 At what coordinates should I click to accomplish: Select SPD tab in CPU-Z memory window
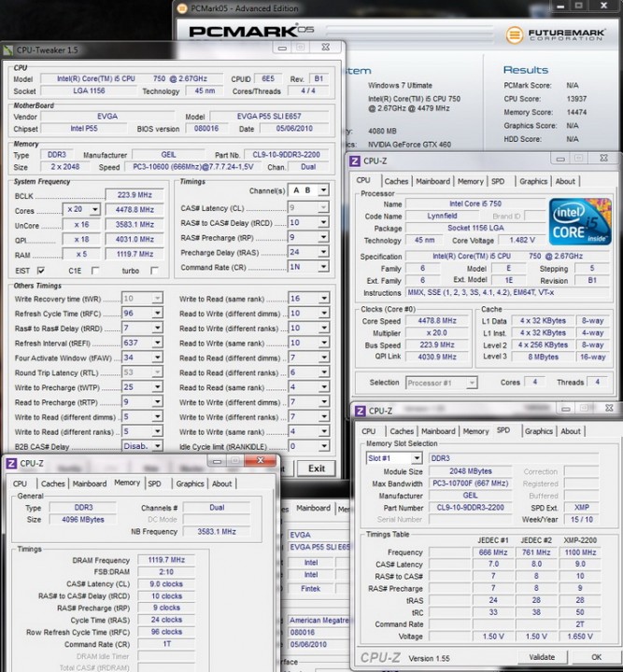pyautogui.click(x=154, y=483)
